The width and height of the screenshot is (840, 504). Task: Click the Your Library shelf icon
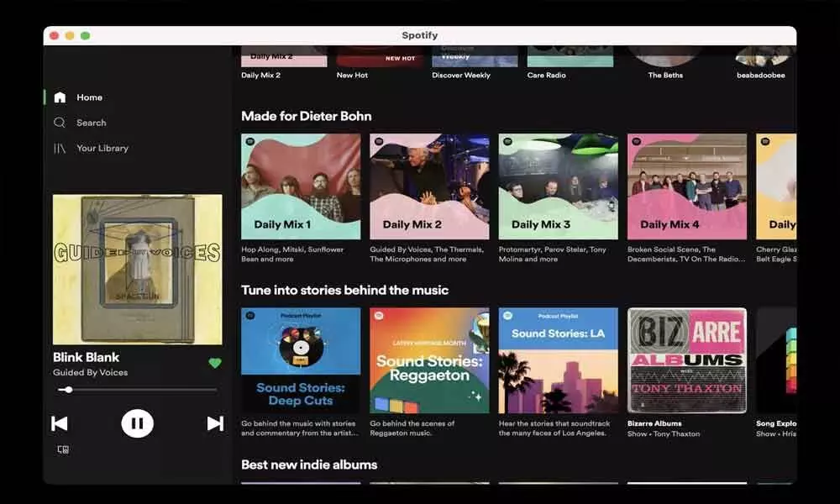click(x=60, y=149)
